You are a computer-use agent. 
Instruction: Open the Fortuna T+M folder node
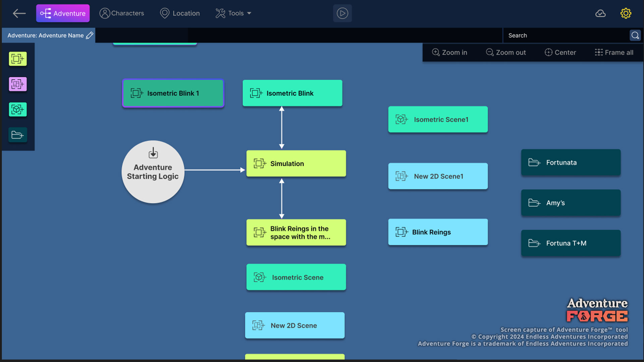click(571, 243)
